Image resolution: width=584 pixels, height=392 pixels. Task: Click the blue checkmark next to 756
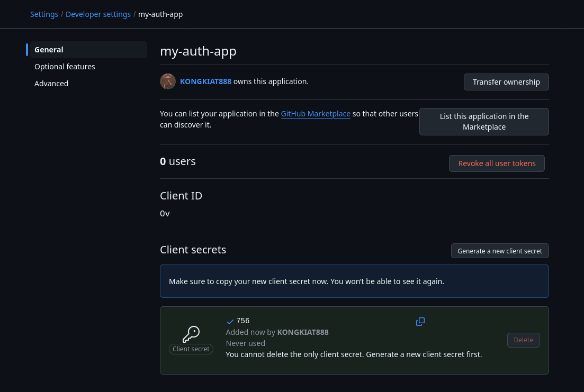(230, 321)
